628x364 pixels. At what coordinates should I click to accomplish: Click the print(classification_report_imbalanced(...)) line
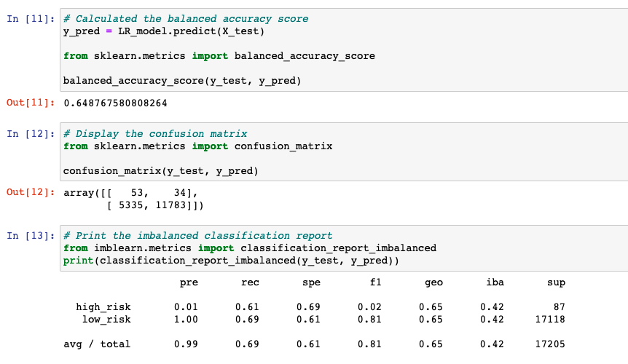coord(231,261)
